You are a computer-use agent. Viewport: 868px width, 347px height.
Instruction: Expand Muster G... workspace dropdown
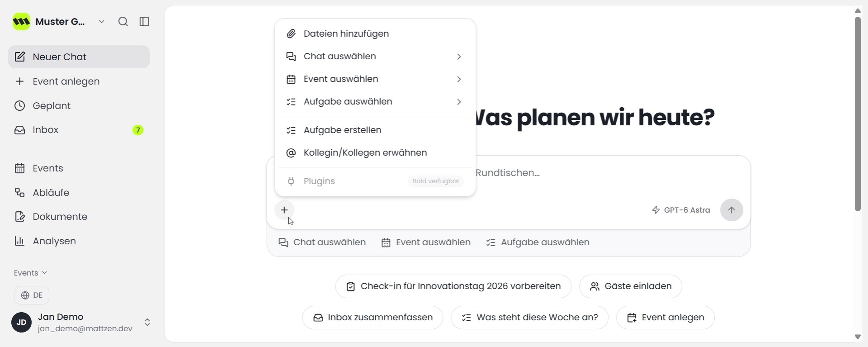[x=102, y=22]
